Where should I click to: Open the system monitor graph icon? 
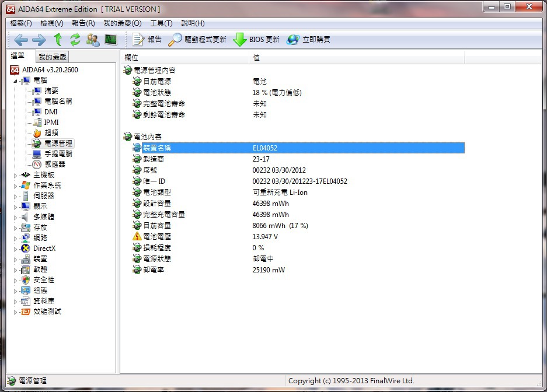click(x=111, y=40)
